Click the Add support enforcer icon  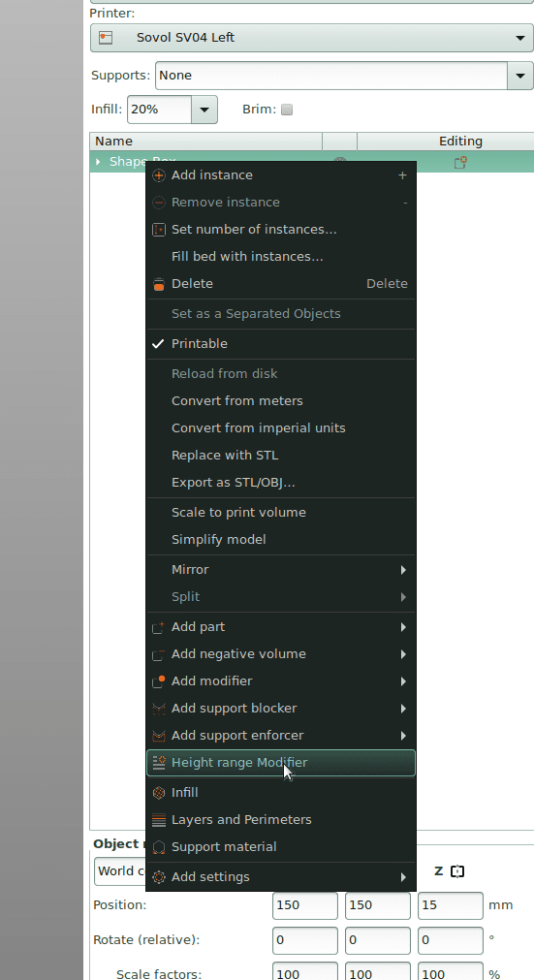[x=159, y=736]
